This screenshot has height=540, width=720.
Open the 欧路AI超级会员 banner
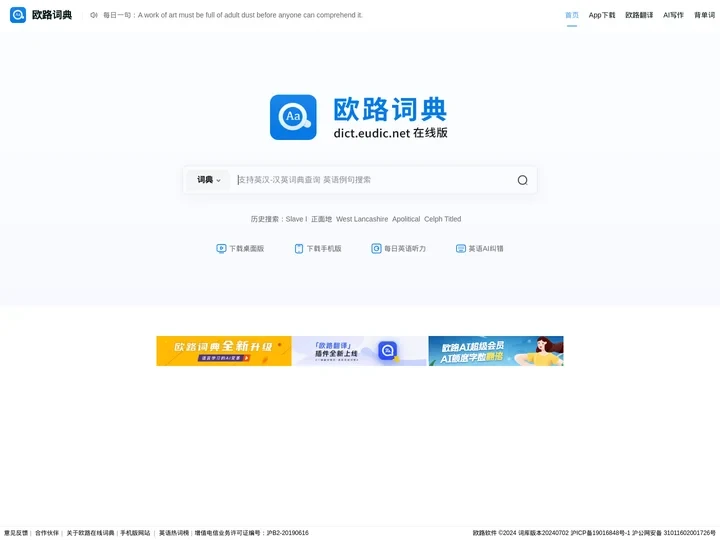click(496, 351)
